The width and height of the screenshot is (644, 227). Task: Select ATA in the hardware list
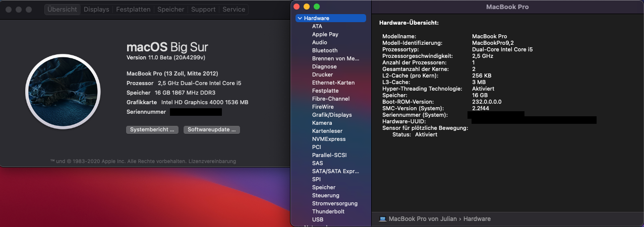[317, 26]
